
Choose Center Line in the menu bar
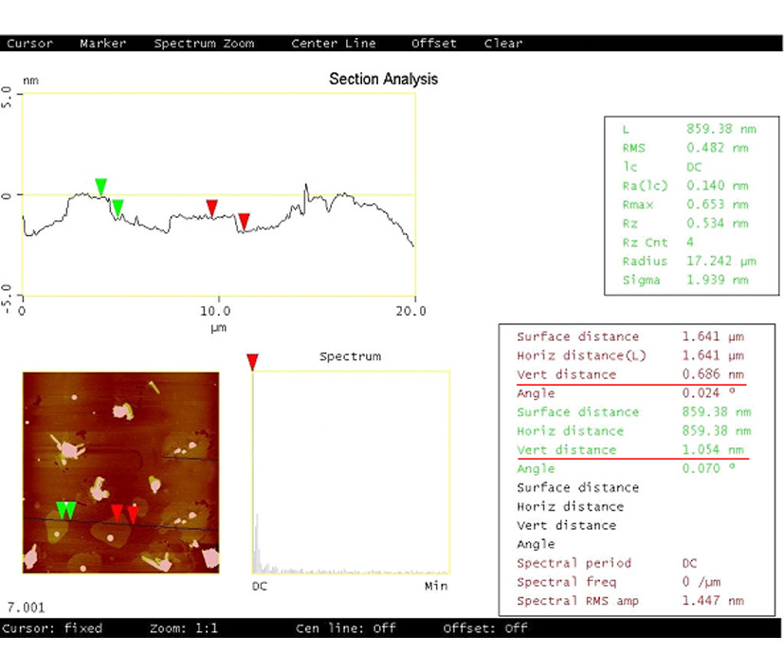click(x=333, y=44)
